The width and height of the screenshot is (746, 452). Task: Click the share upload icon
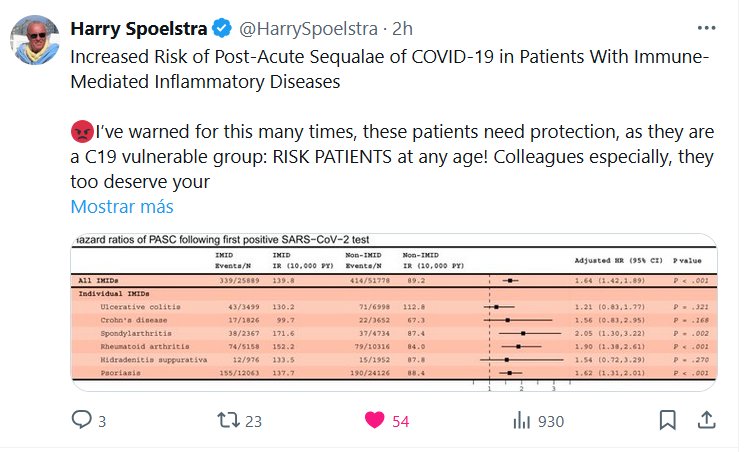point(706,421)
